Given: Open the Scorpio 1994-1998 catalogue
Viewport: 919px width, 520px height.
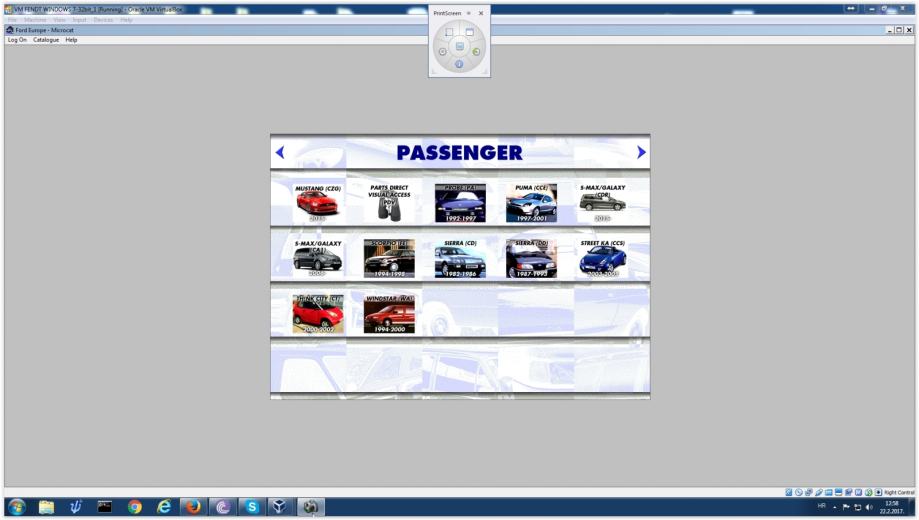Looking at the screenshot, I should click(389, 258).
